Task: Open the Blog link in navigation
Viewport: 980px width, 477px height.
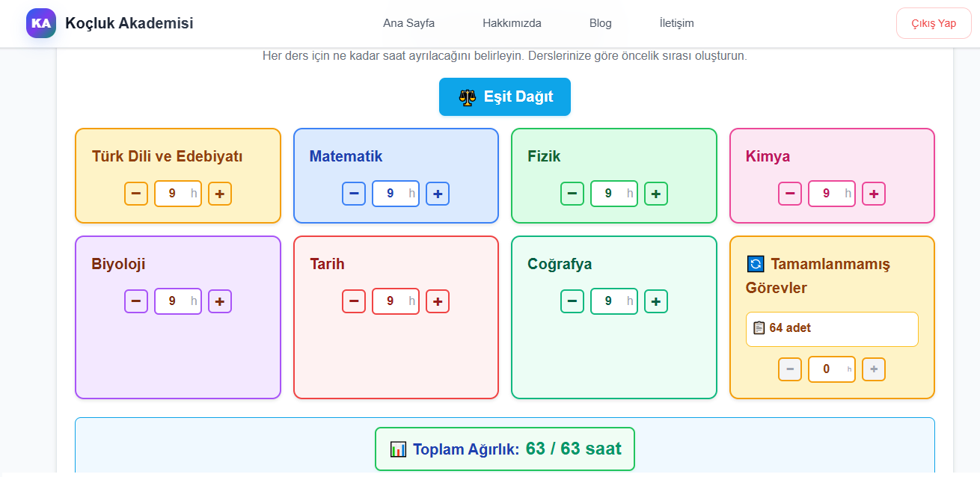Action: 600,23
